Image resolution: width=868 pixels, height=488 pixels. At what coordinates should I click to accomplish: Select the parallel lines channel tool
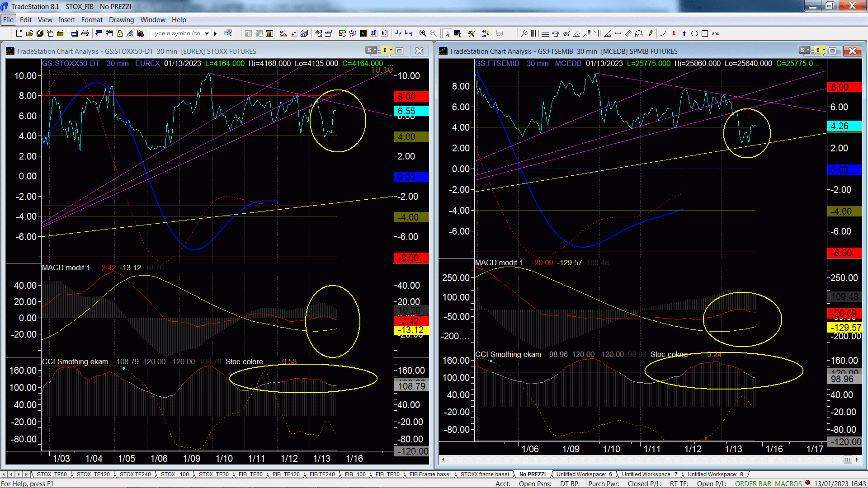628,33
